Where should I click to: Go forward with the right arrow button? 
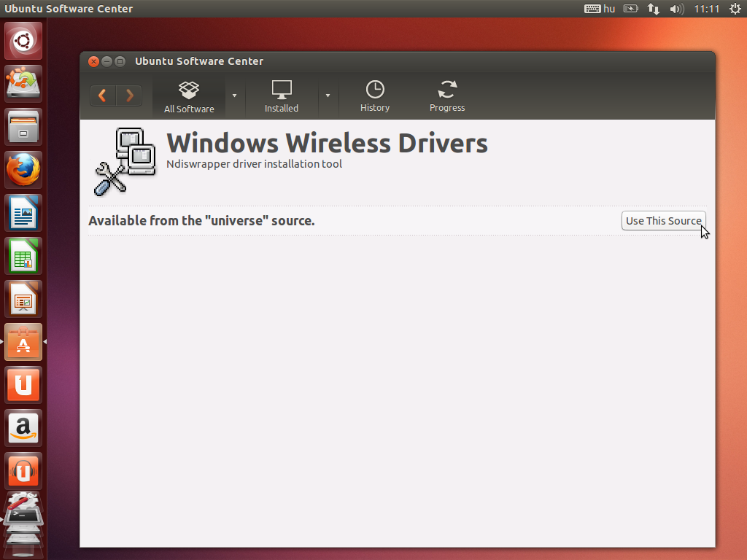point(129,96)
